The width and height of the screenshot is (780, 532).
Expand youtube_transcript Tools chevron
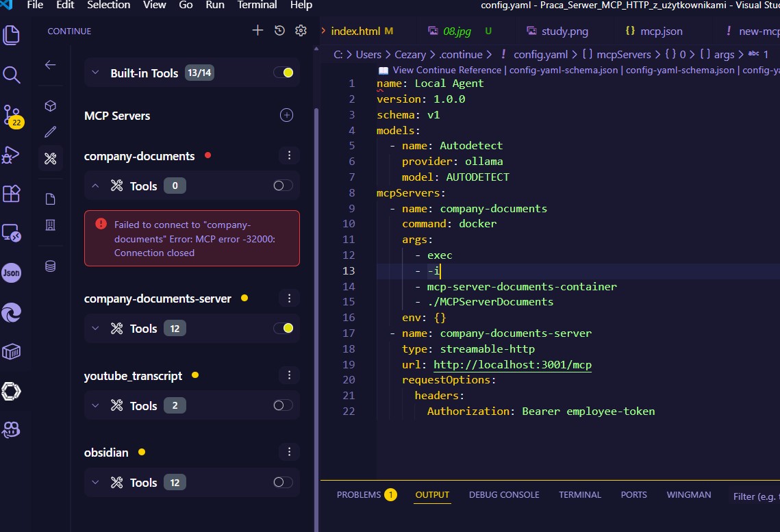95,405
